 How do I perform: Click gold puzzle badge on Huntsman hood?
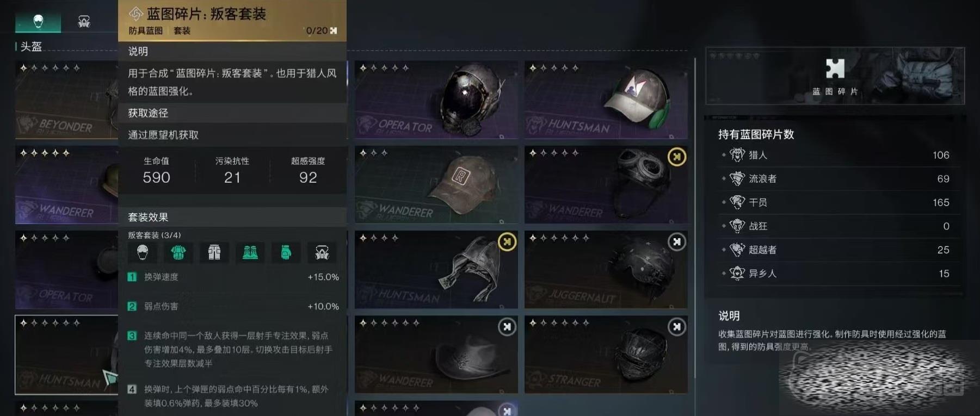click(x=507, y=242)
